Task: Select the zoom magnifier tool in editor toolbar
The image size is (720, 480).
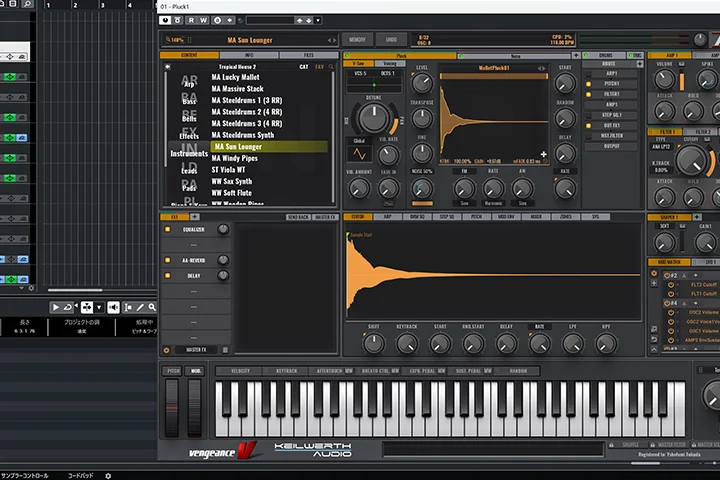Action: pyautogui.click(x=152, y=307)
